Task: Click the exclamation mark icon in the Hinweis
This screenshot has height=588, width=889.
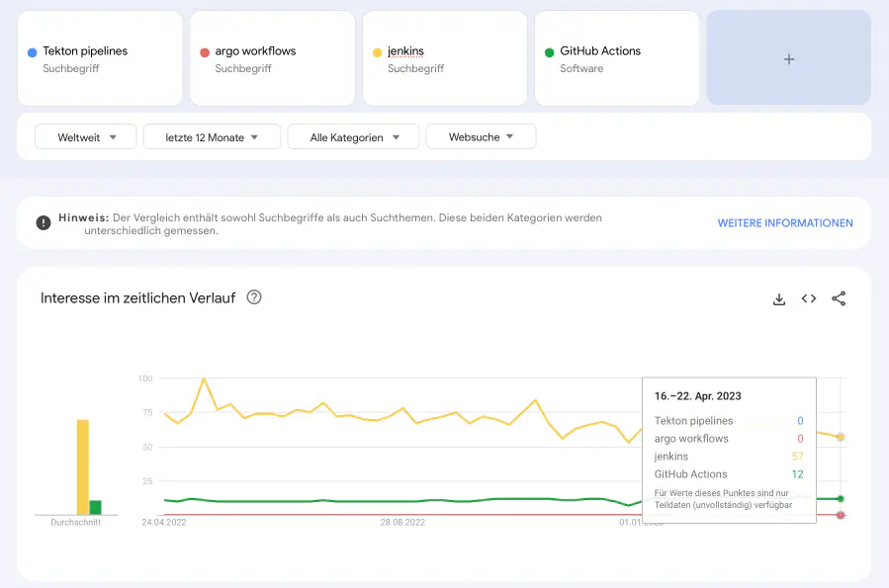Action: pos(44,223)
